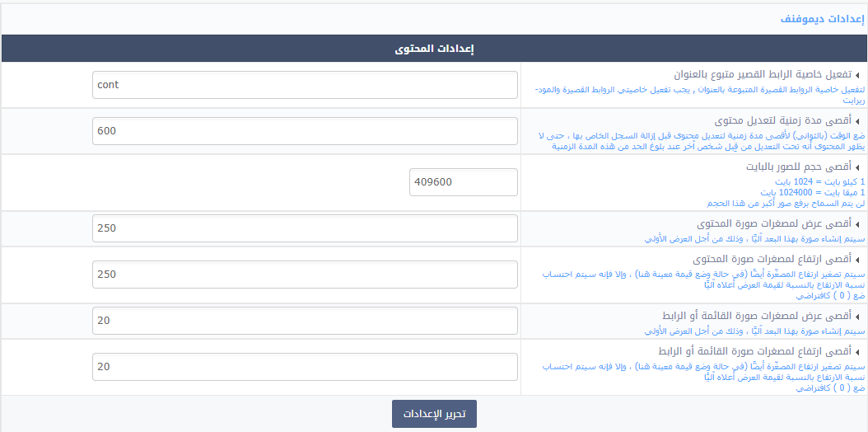Click the short link title input containing 'cont'
Screen dimensions: 868x432
point(305,85)
